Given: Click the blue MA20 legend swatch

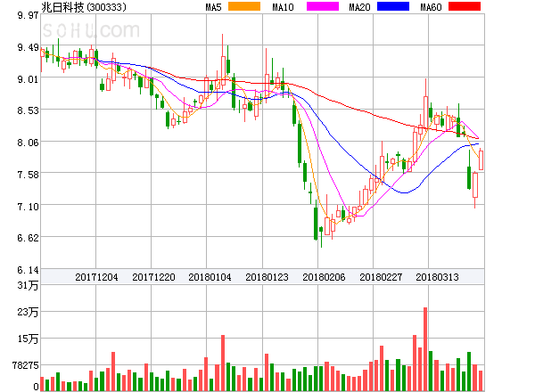Looking at the screenshot, I should pos(393,6).
